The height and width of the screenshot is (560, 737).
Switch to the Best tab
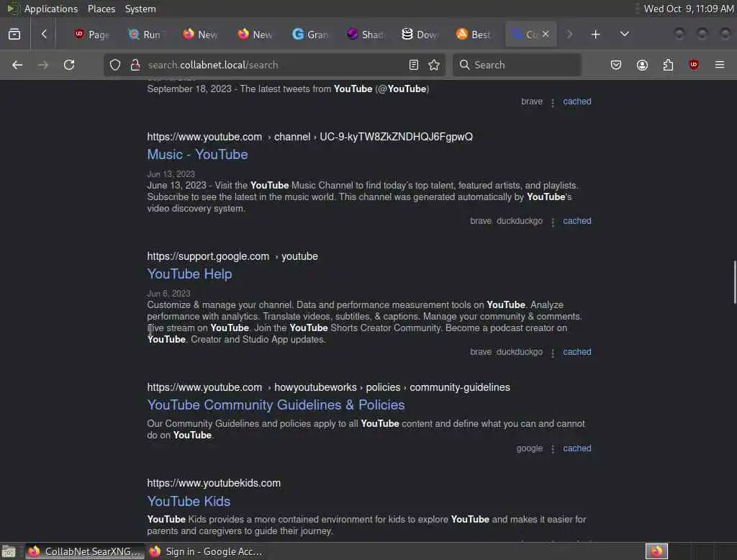pos(474,35)
